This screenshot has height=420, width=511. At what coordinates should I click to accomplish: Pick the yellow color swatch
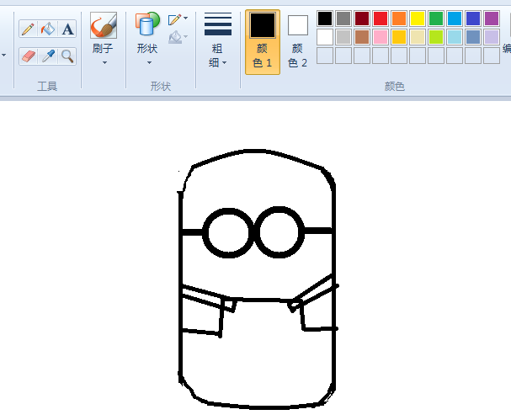[x=418, y=19]
